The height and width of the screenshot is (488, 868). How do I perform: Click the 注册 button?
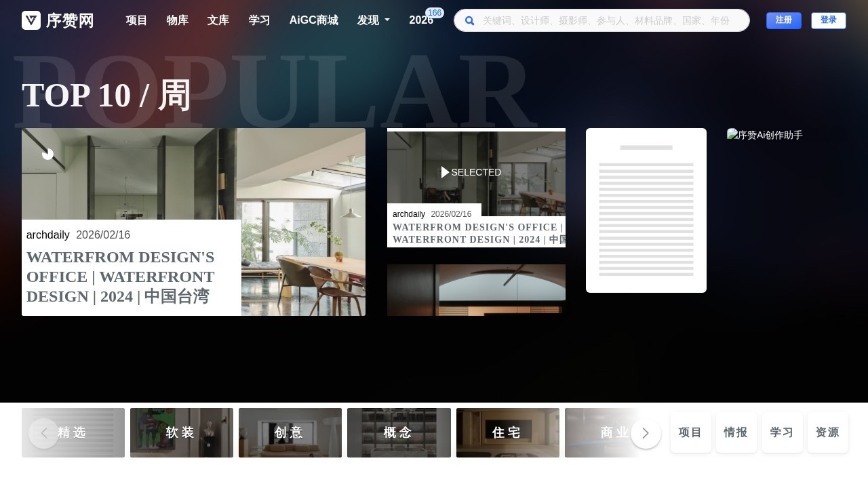pos(783,20)
